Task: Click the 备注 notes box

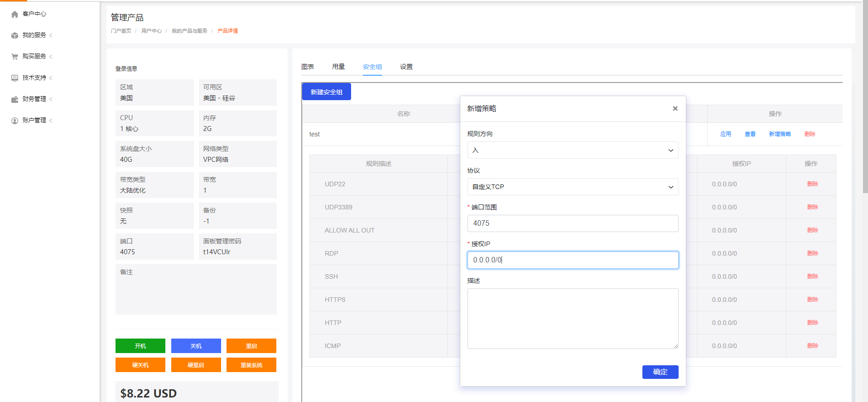Action: [x=196, y=289]
